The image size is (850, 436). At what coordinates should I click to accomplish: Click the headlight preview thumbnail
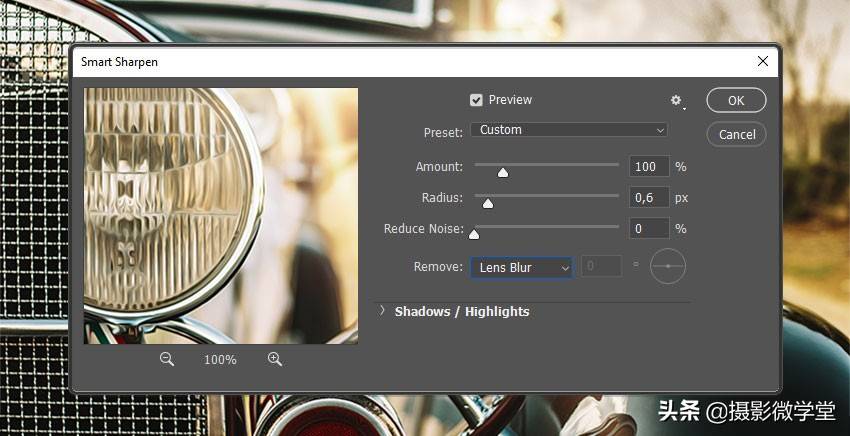click(221, 216)
